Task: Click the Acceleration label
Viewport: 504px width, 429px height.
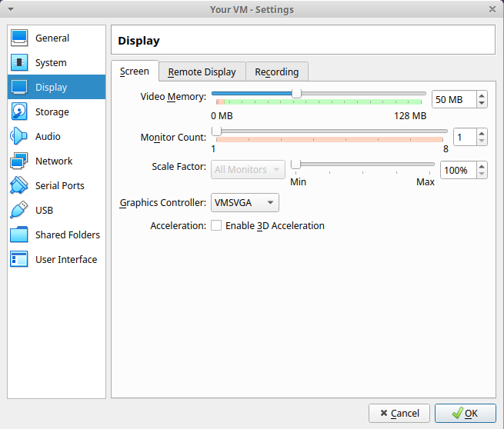Action: [179, 226]
